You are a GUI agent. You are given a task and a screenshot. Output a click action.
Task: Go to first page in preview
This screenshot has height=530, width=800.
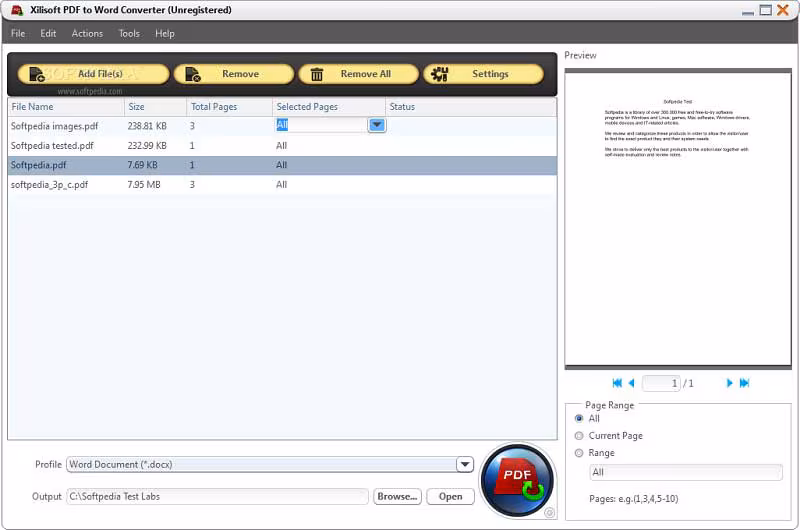tap(617, 383)
